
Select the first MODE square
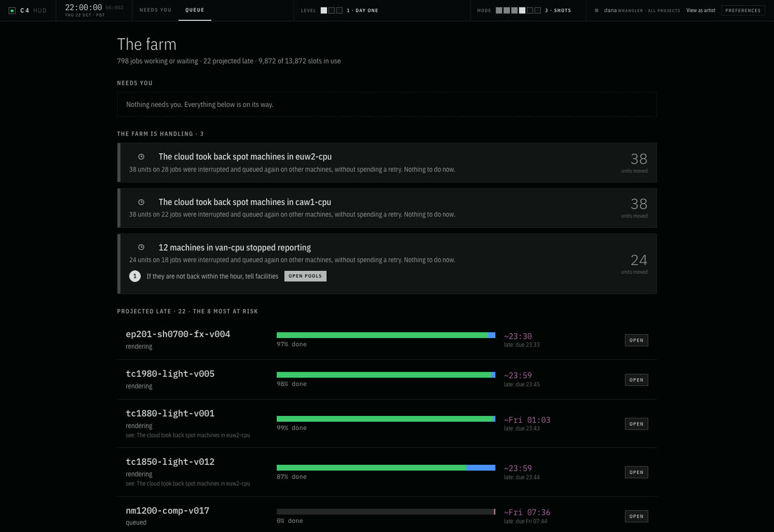coord(499,10)
